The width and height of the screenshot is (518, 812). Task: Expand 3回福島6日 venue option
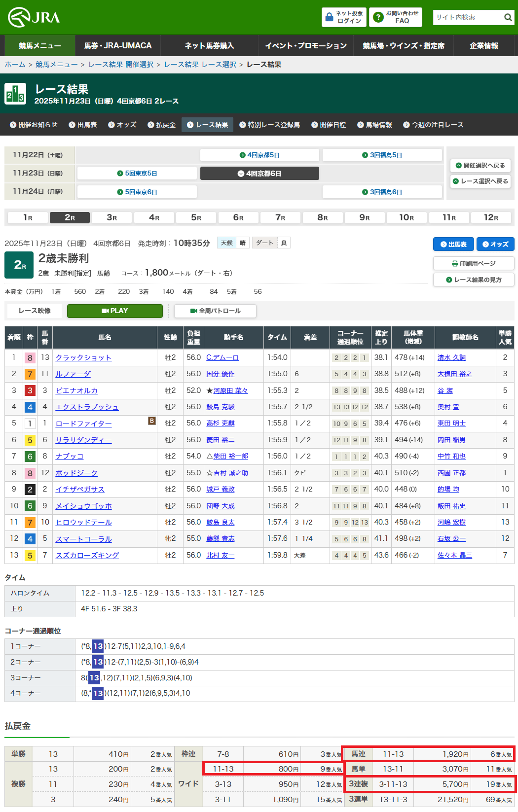tap(382, 192)
